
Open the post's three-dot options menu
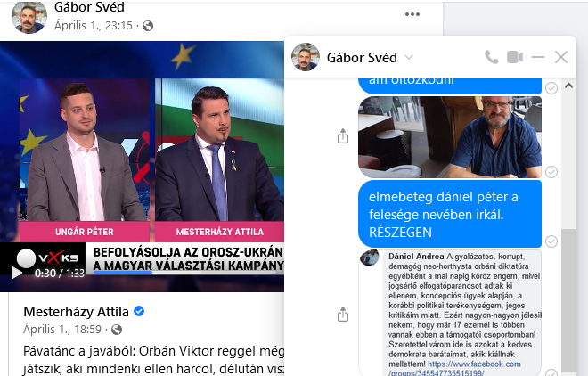[x=412, y=14]
